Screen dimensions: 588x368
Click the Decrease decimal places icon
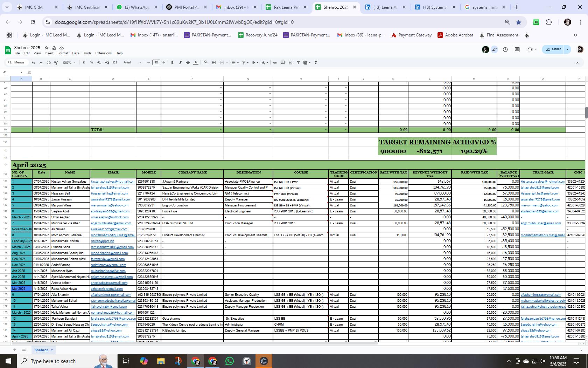coord(99,63)
